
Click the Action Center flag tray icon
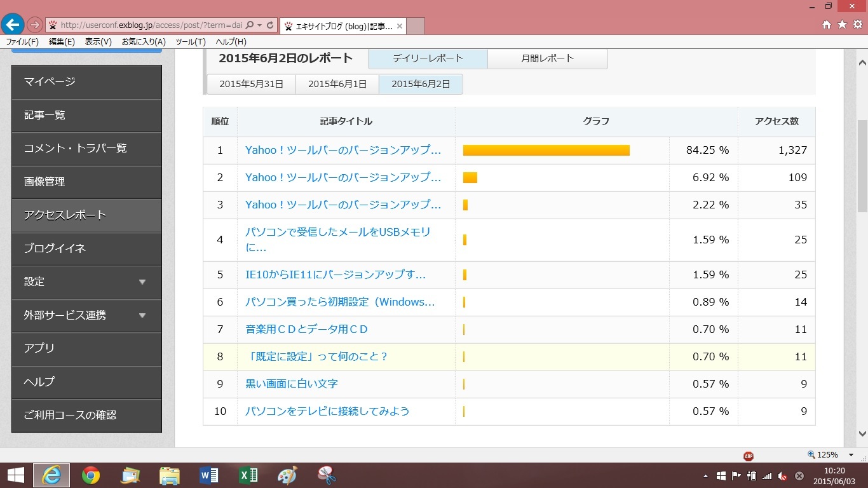[x=736, y=475]
